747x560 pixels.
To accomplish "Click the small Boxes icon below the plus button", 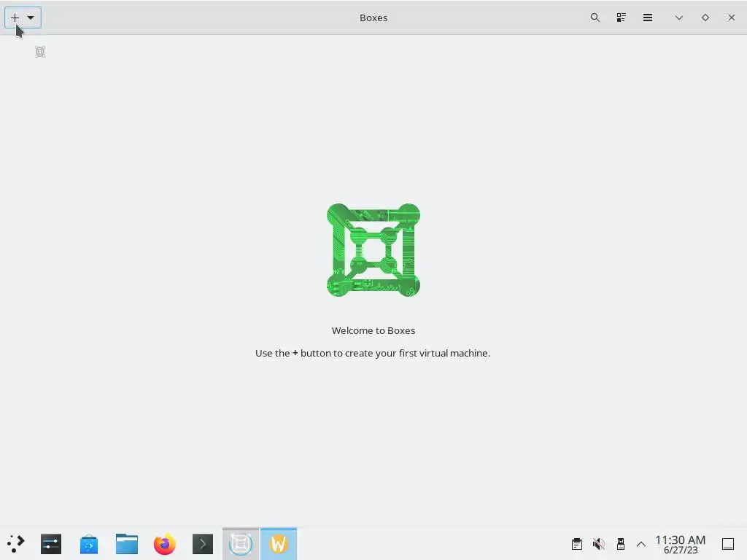I will pyautogui.click(x=40, y=52).
